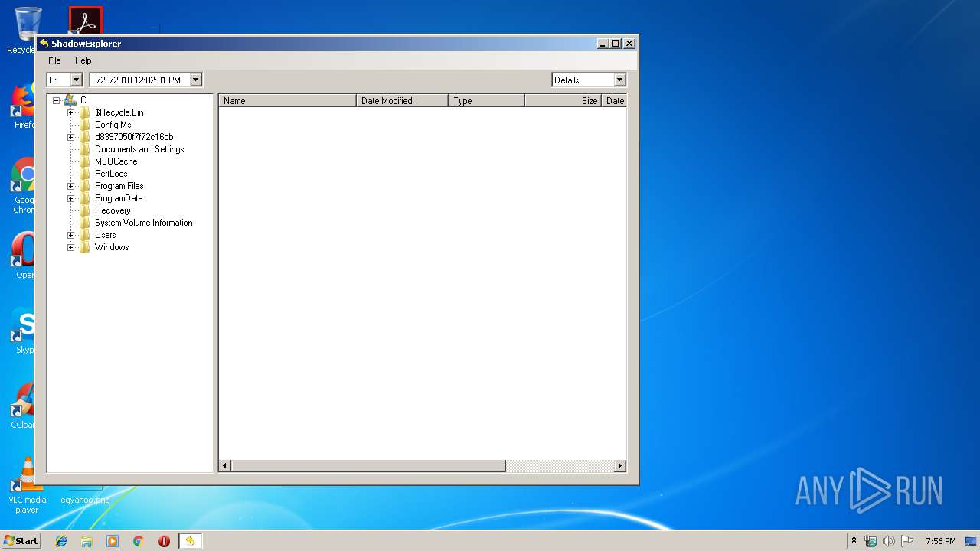Expand the d8397050f7f72c16cb folder node
Image resolution: width=980 pixels, height=551 pixels.
70,137
